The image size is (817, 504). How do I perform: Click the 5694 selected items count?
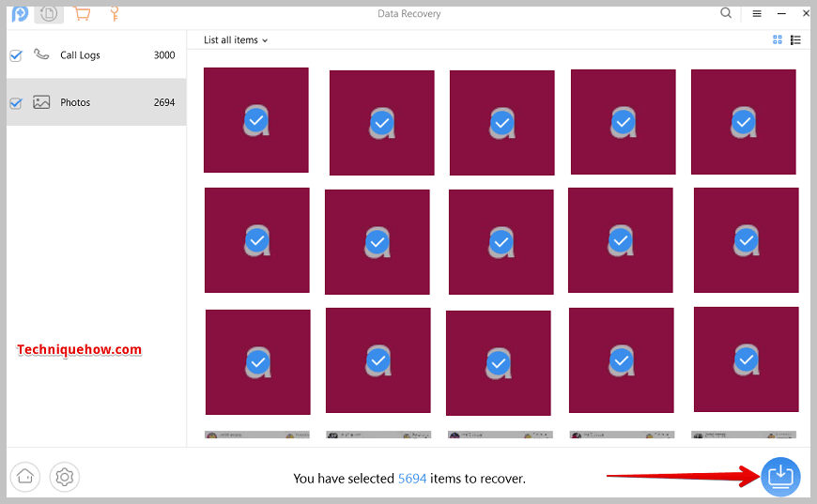coord(412,479)
